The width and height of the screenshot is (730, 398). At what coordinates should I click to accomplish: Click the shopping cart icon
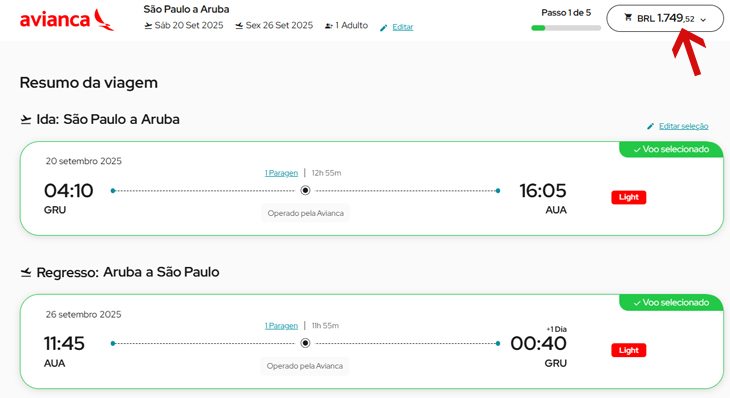pyautogui.click(x=628, y=18)
